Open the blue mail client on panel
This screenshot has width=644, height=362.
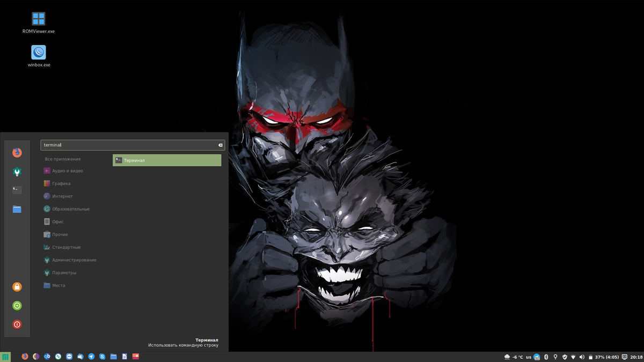coord(80,357)
